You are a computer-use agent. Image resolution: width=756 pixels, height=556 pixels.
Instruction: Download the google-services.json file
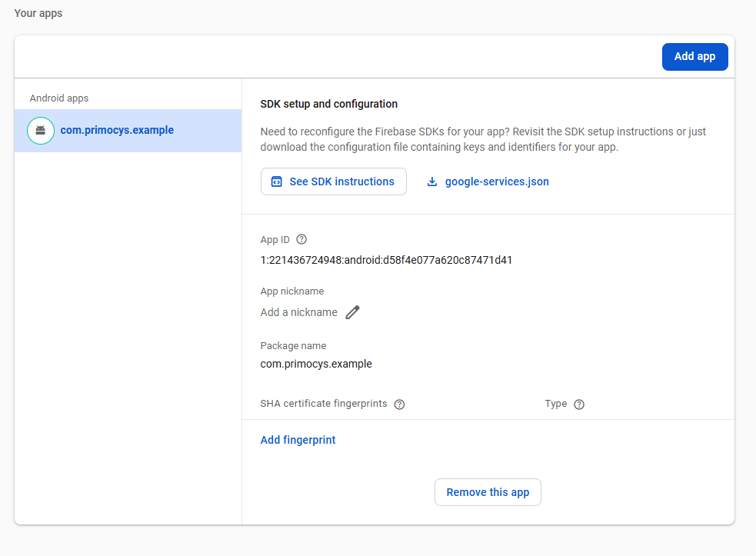click(x=496, y=181)
